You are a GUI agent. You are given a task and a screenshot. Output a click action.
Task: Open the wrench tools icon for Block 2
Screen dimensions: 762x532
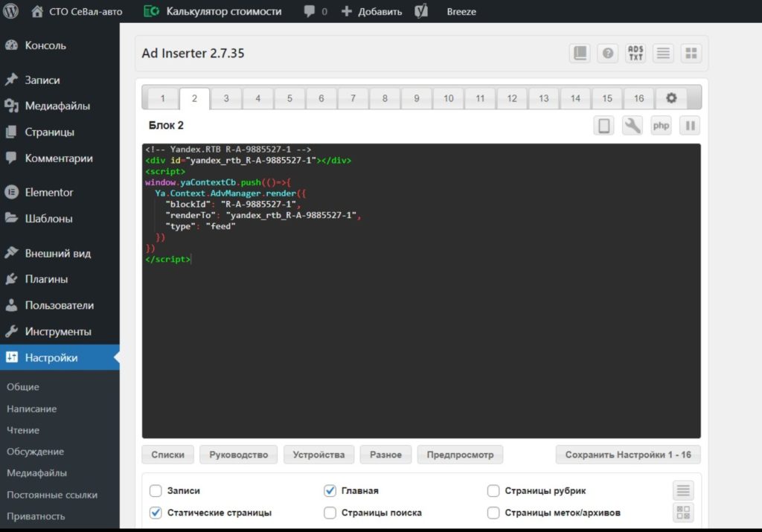(x=633, y=126)
